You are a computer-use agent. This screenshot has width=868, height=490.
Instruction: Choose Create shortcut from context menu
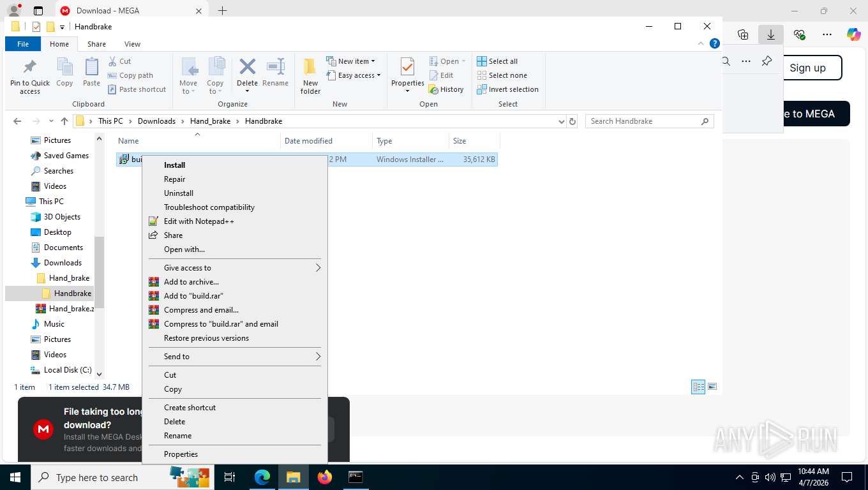[235, 408]
